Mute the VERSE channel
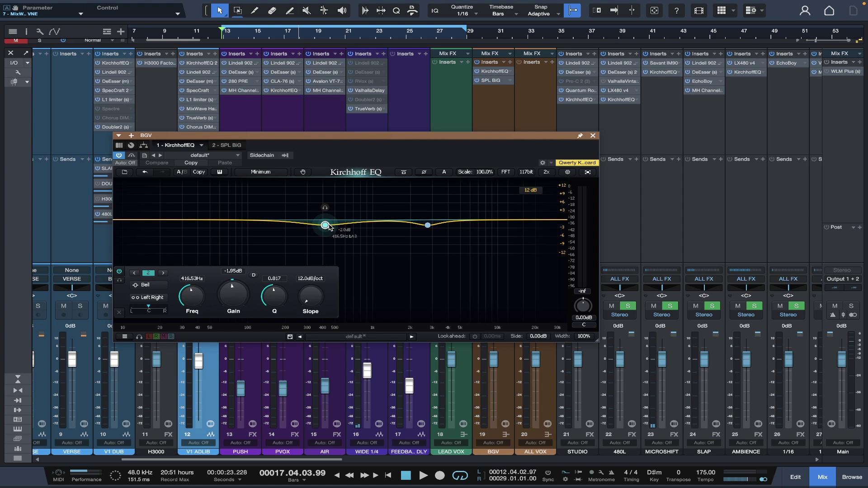This screenshot has width=868, height=488. 64,306
